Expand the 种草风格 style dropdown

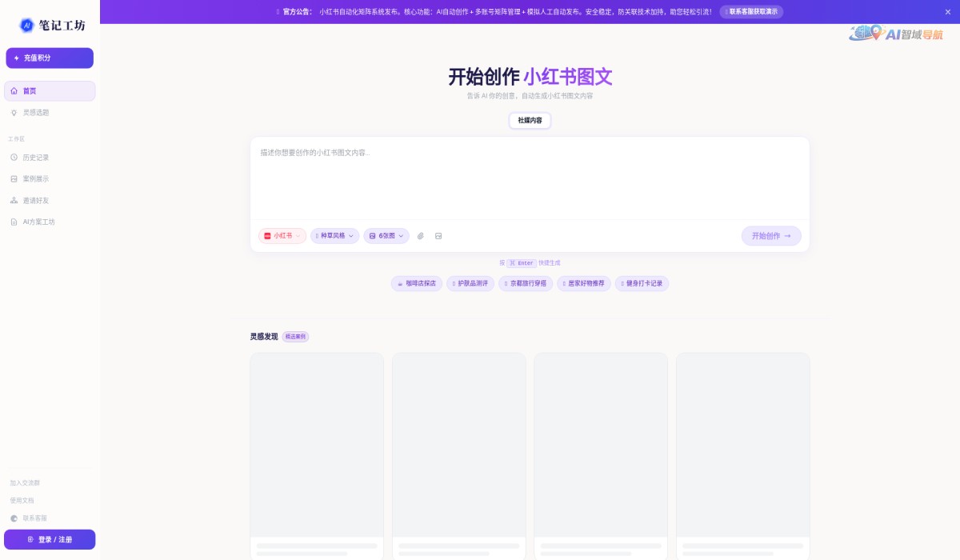pos(334,236)
